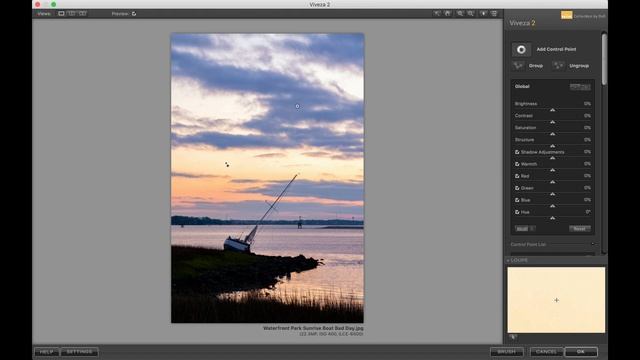Toggle the Preview checkbox
This screenshot has height=360, width=640.
[134, 14]
